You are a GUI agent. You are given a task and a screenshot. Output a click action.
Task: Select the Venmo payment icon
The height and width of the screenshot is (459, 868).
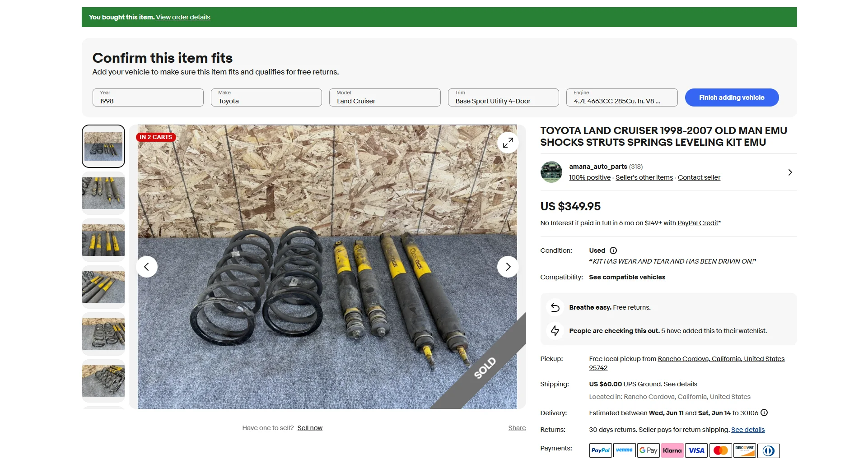(625, 450)
